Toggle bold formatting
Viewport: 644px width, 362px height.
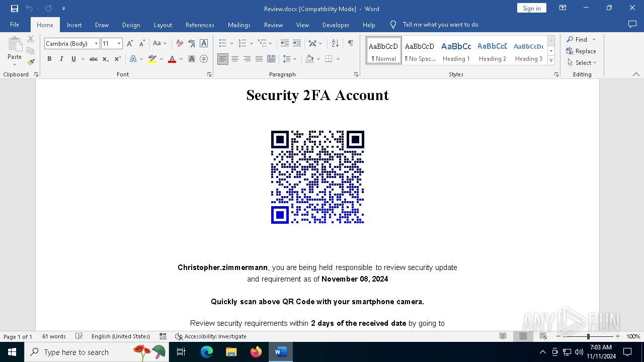tap(49, 59)
